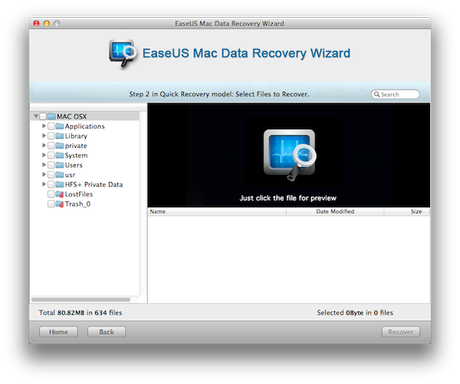Select the Trash_0 tree item label
The height and width of the screenshot is (384, 460).
point(77,204)
